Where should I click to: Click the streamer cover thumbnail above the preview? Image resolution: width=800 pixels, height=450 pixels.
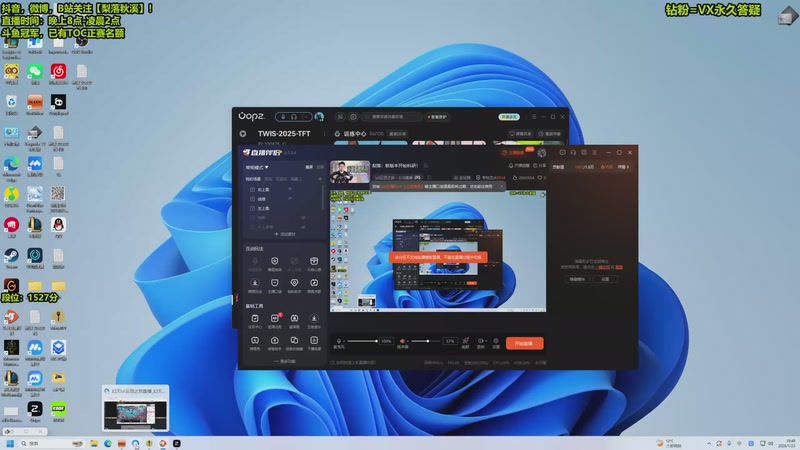tap(350, 172)
